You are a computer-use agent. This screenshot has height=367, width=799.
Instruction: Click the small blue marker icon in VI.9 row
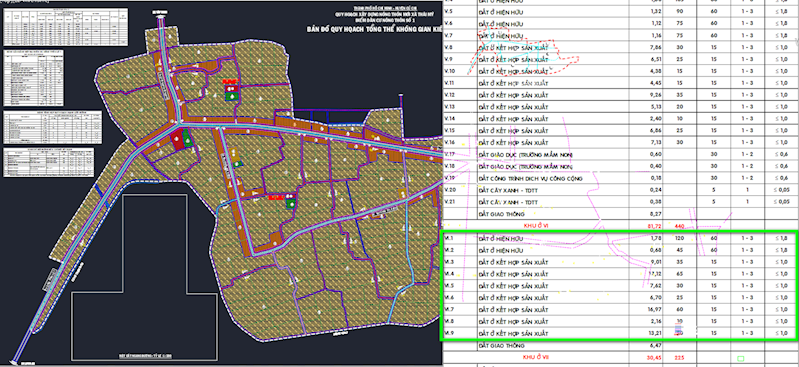[678, 330]
